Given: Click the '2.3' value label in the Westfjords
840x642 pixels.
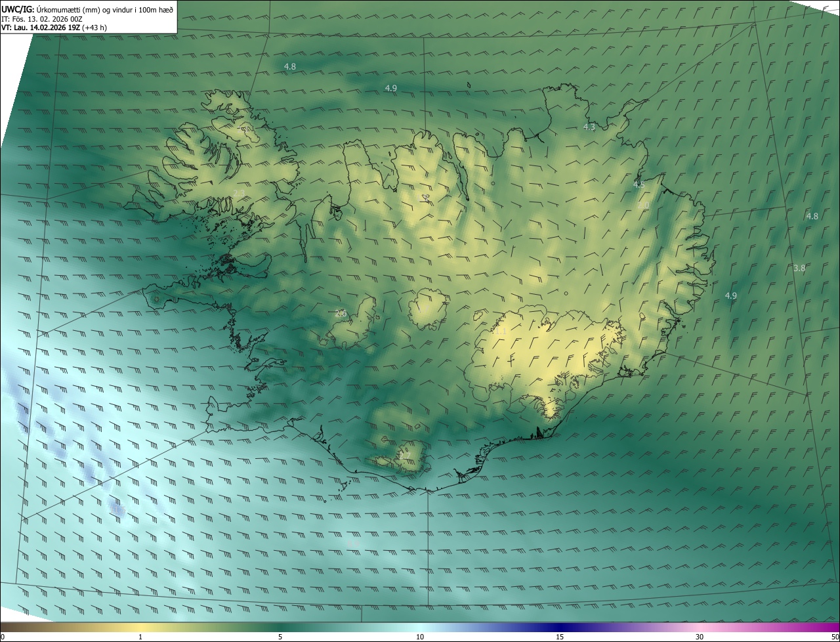Looking at the screenshot, I should click(239, 193).
